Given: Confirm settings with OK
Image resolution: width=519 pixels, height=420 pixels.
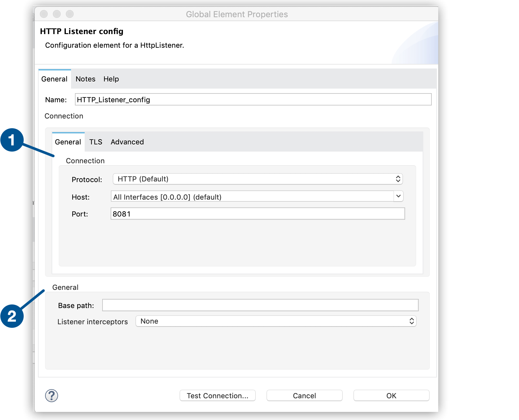Looking at the screenshot, I should tap(391, 395).
